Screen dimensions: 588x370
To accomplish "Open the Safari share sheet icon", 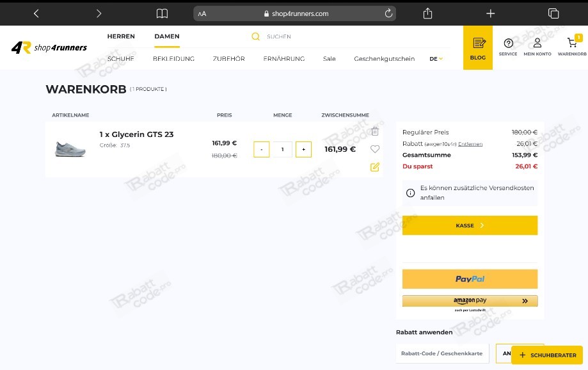I will click(427, 13).
